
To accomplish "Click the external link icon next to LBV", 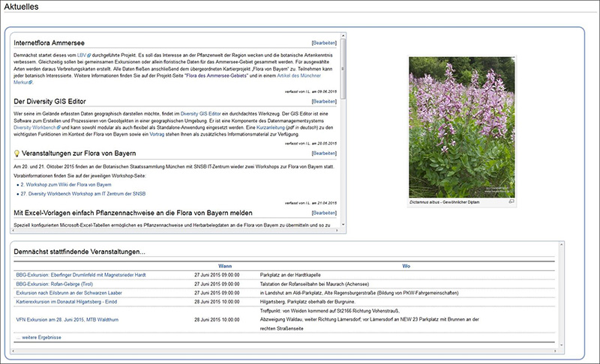I will [x=89, y=55].
